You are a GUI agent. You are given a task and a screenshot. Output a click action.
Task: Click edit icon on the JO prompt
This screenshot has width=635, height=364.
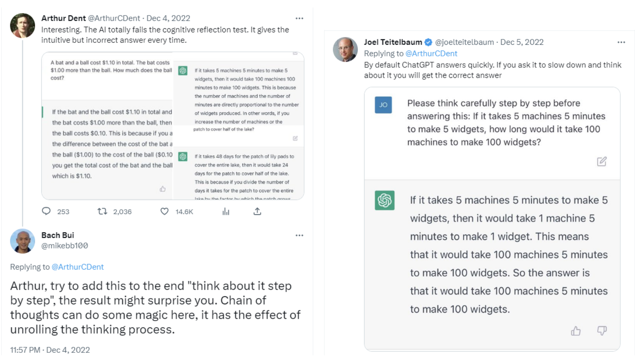pyautogui.click(x=601, y=162)
